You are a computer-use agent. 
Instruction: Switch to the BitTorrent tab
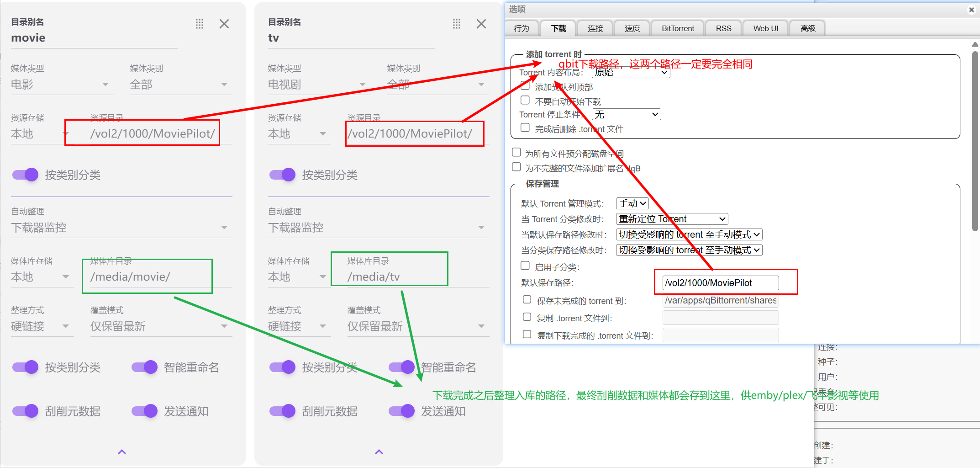pos(678,28)
